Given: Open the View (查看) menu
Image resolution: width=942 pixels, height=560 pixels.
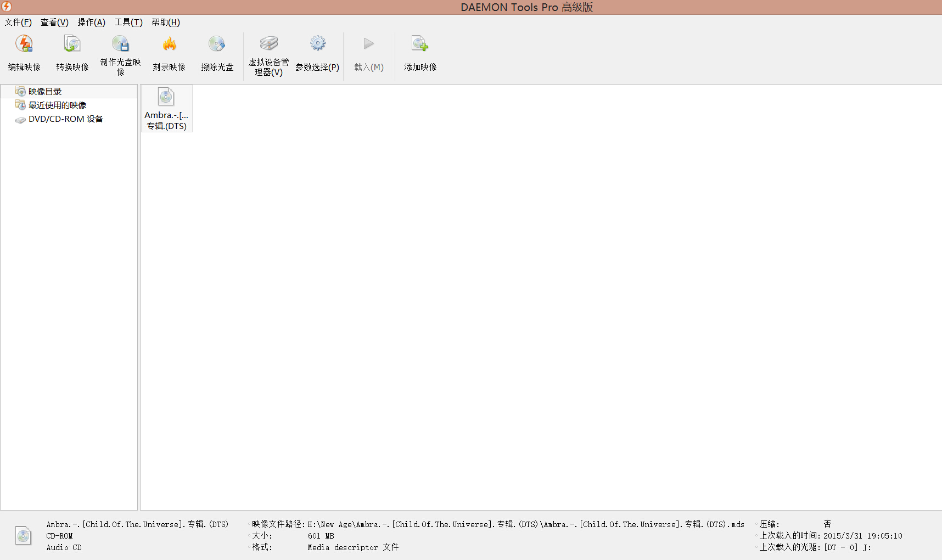Looking at the screenshot, I should click(54, 22).
